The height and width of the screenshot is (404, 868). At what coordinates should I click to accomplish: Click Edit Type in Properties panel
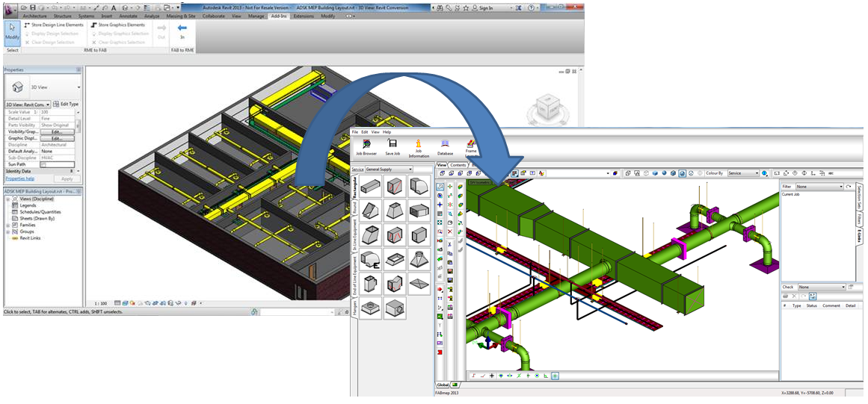66,104
